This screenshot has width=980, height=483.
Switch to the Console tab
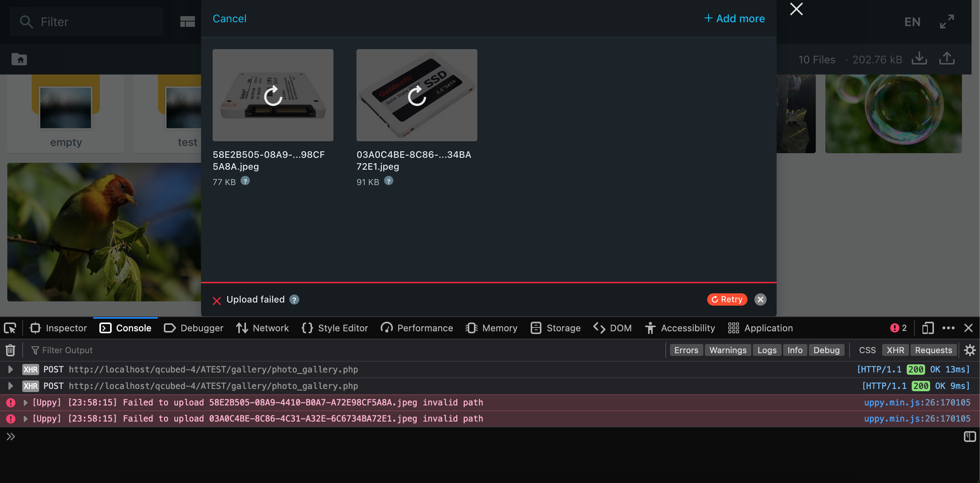tap(125, 328)
